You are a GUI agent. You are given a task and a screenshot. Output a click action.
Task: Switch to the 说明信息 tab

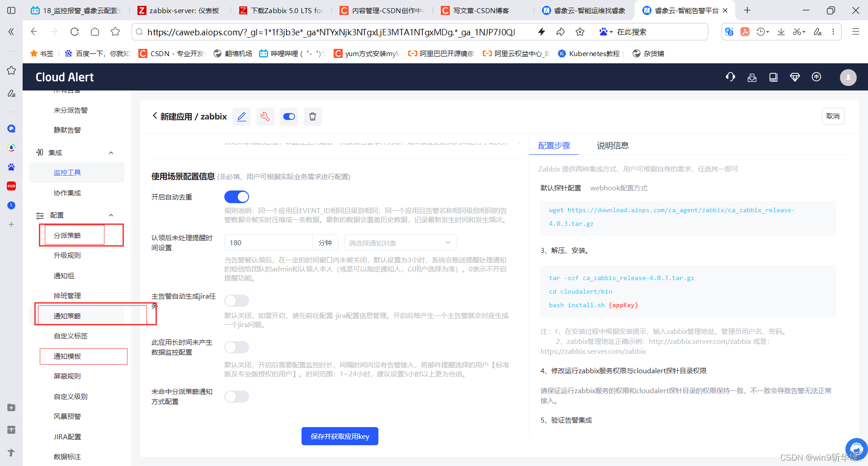[x=613, y=146]
